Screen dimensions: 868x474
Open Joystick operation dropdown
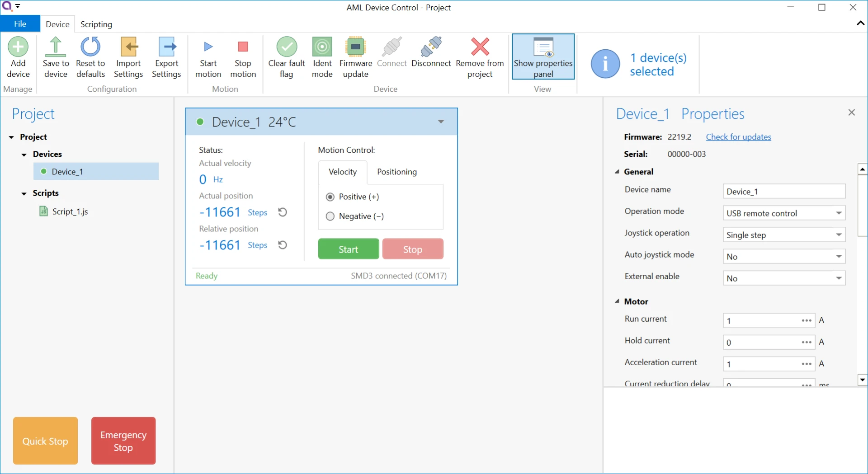point(839,235)
